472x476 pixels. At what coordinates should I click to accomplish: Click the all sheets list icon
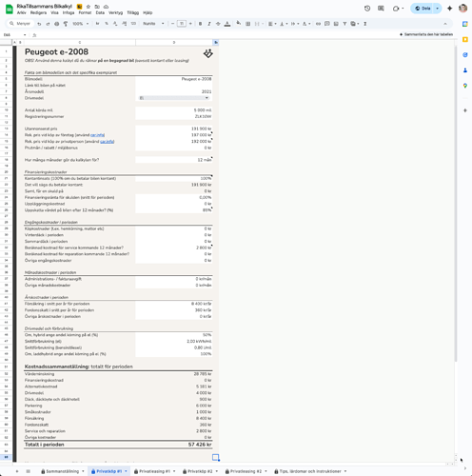coord(28,471)
